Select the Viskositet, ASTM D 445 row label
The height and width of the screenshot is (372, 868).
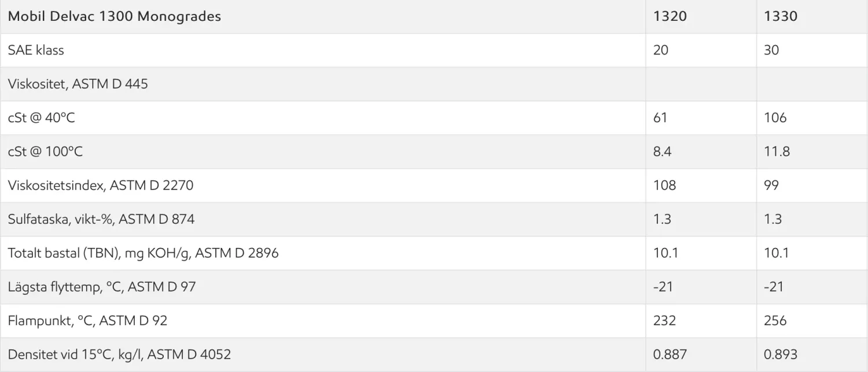click(x=78, y=84)
